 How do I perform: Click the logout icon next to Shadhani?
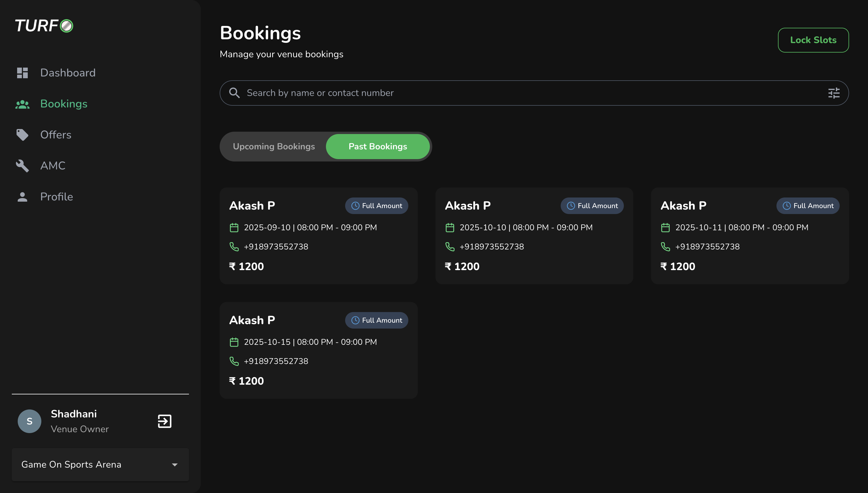164,421
